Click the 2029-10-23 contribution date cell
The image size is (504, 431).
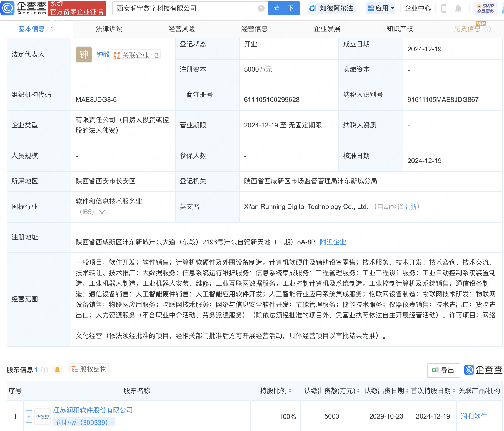click(386, 416)
